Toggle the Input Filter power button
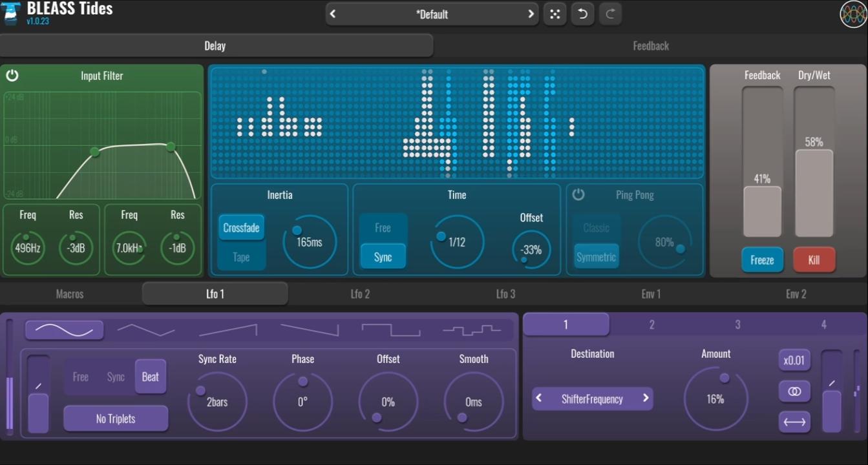The image size is (868, 465). point(12,76)
